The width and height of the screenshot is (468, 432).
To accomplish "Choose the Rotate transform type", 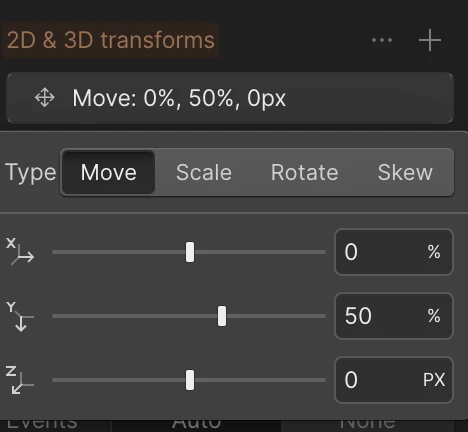I will (x=304, y=172).
